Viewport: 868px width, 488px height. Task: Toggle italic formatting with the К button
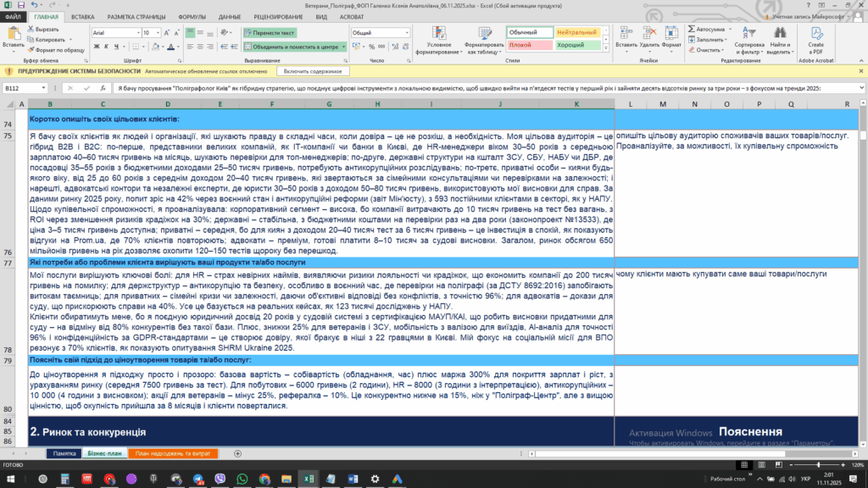click(105, 47)
